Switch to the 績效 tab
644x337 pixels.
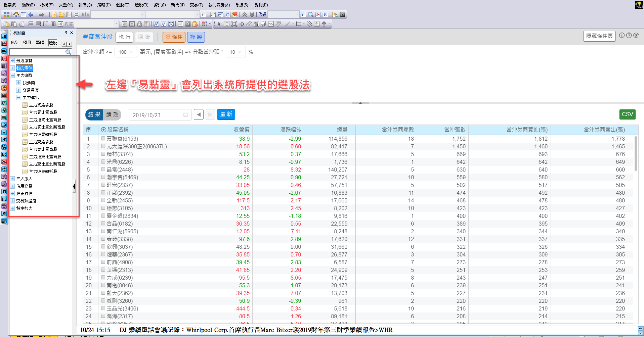(112, 114)
